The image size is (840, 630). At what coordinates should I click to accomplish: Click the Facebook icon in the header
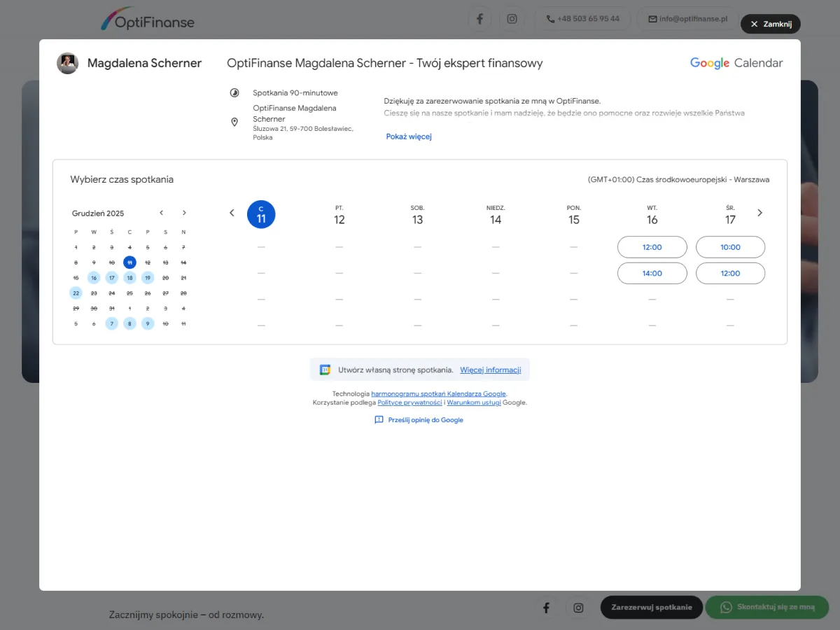pyautogui.click(x=479, y=19)
